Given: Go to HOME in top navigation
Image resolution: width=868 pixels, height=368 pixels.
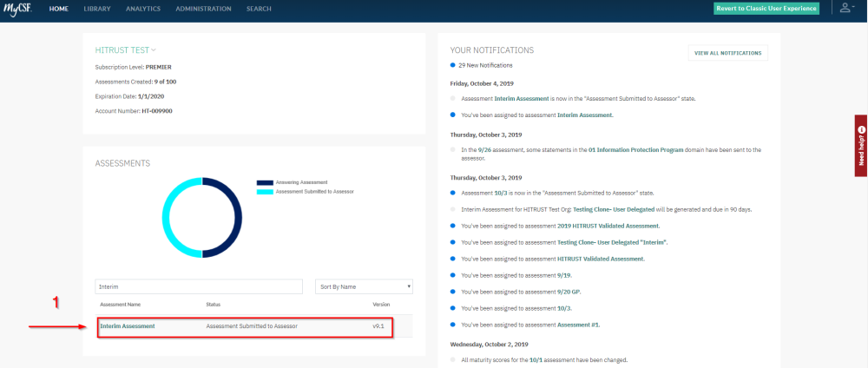Looking at the screenshot, I should pos(59,9).
